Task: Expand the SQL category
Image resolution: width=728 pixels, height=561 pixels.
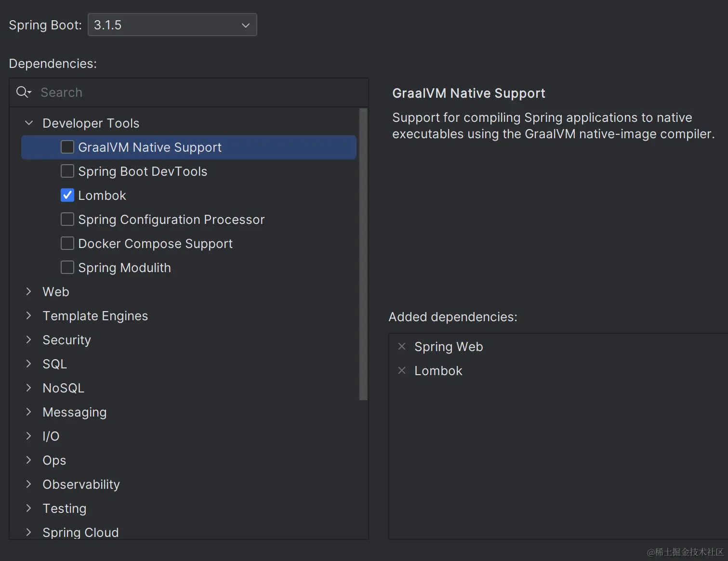Action: 29,364
